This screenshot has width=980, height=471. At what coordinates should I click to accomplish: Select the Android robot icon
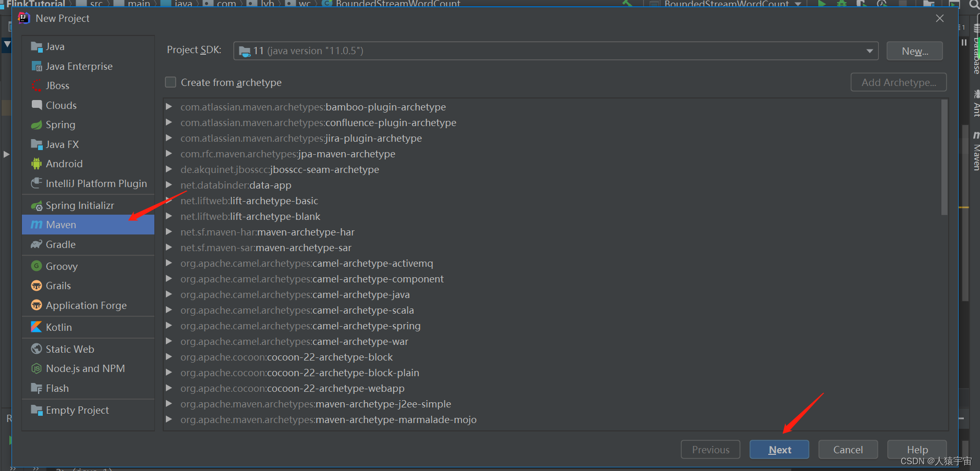click(37, 164)
